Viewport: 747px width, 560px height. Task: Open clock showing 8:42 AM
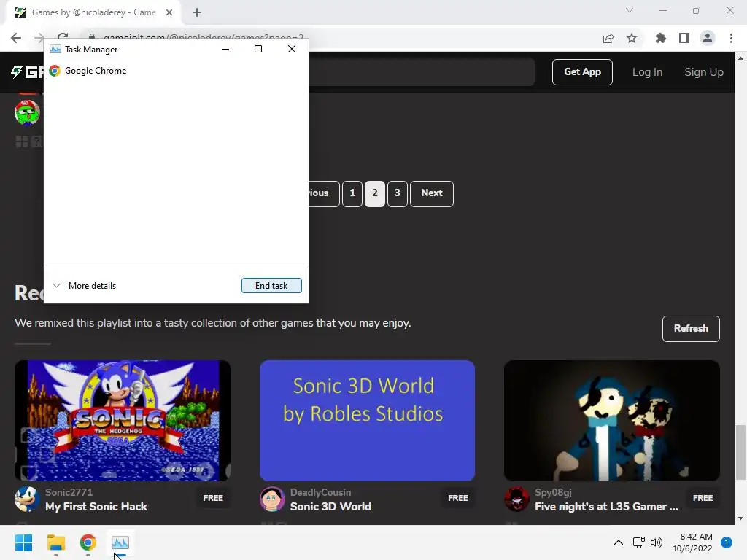coord(693,542)
